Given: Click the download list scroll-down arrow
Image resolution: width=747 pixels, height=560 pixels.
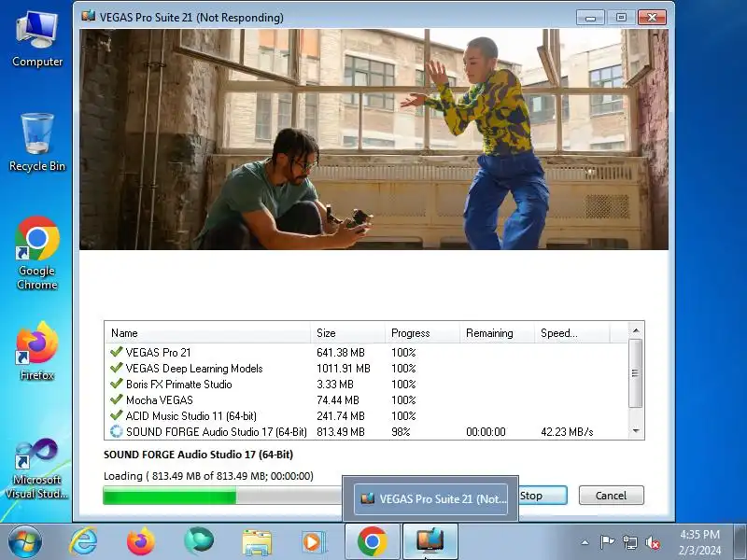Looking at the screenshot, I should 636,431.
